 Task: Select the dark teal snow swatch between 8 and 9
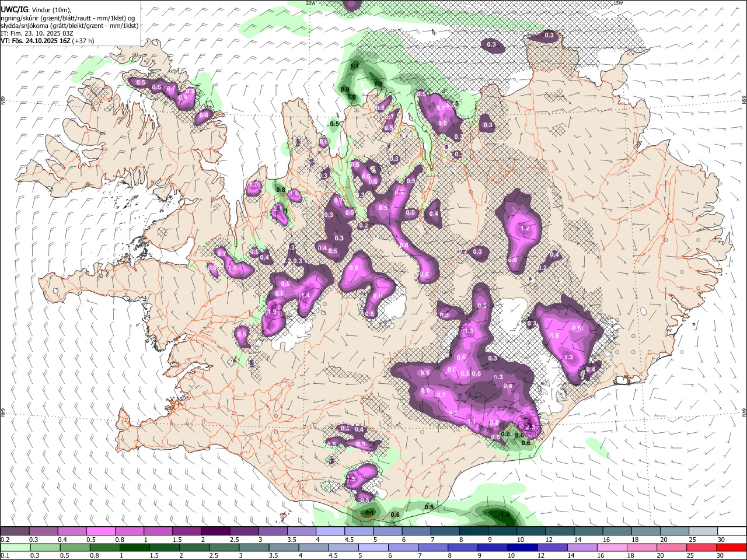(x=474, y=531)
